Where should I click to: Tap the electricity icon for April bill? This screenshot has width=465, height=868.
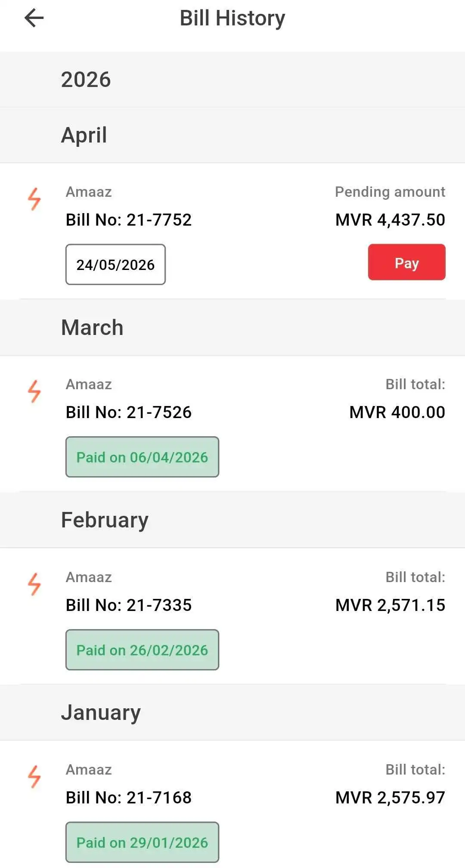point(34,199)
